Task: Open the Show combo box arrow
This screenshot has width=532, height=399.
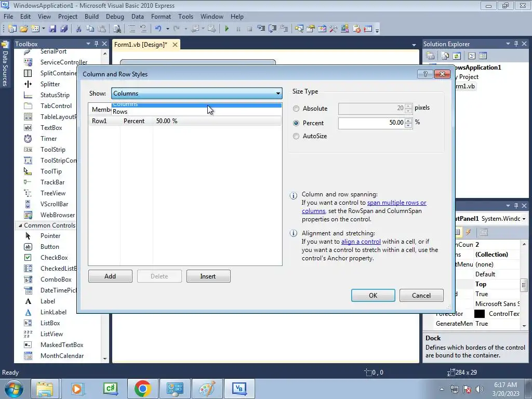Action: (278, 94)
